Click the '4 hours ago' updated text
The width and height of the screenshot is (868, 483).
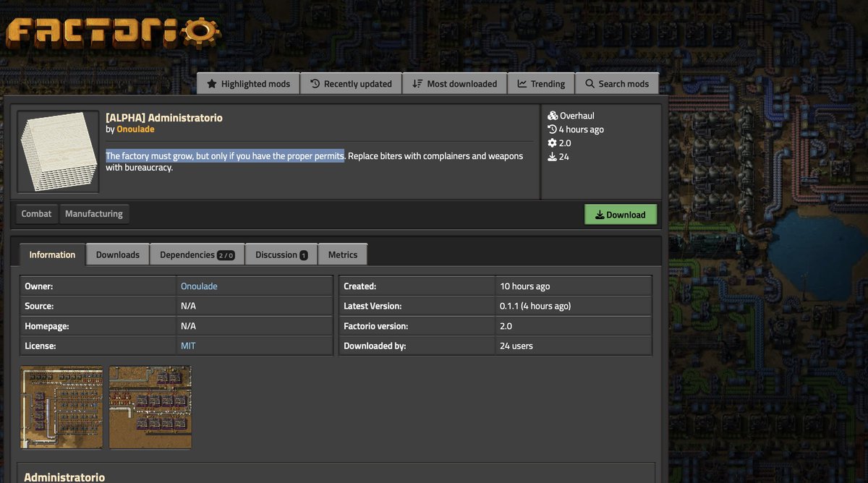(581, 129)
